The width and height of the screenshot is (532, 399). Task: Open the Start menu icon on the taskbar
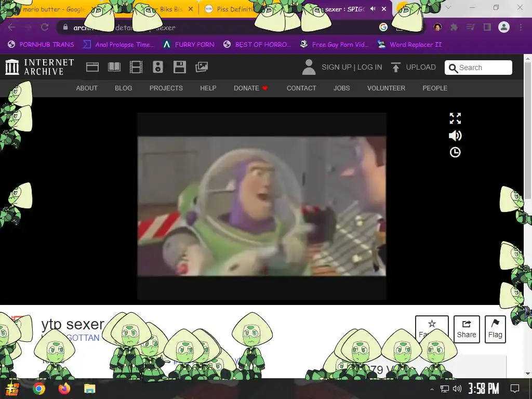coord(12,389)
